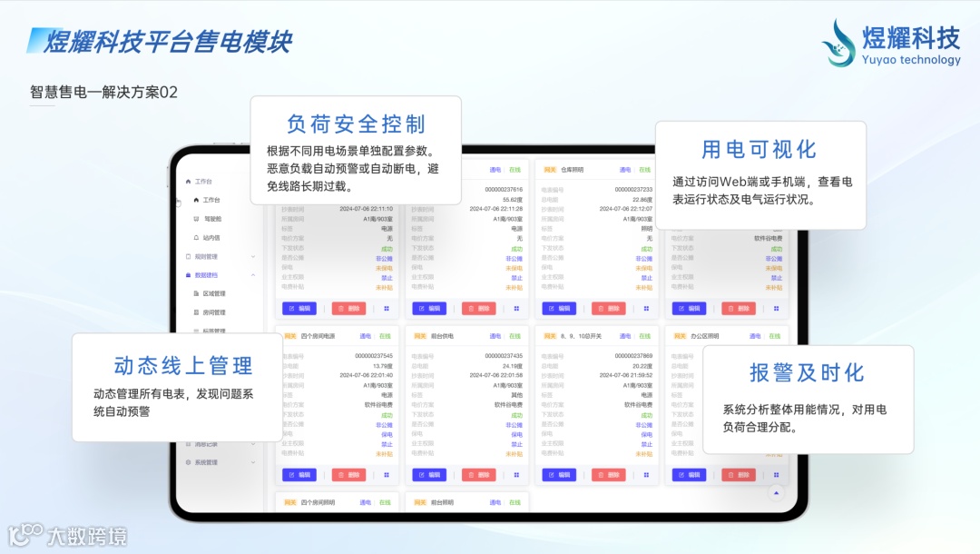Click the 系统管理 sidebar group label

point(206,462)
